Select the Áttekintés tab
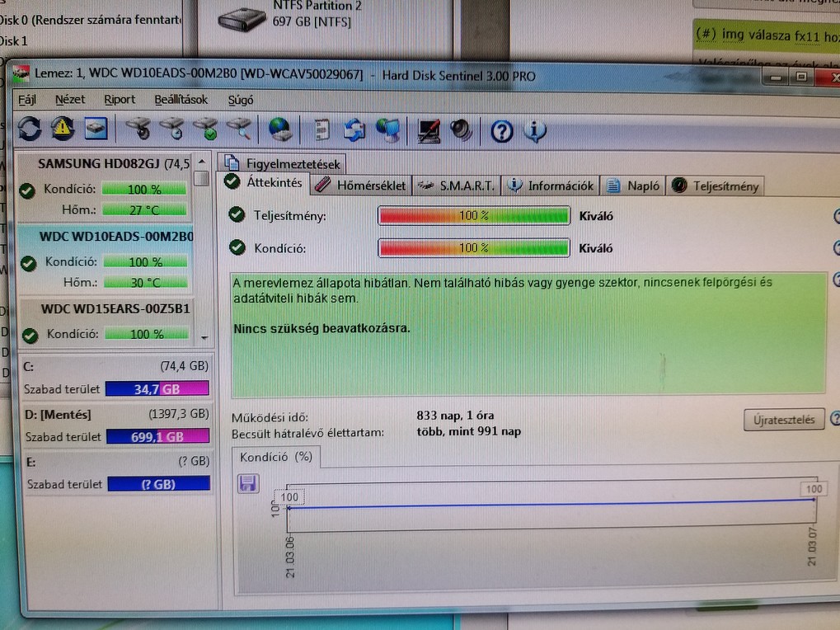Image resolution: width=840 pixels, height=630 pixels. tap(264, 183)
